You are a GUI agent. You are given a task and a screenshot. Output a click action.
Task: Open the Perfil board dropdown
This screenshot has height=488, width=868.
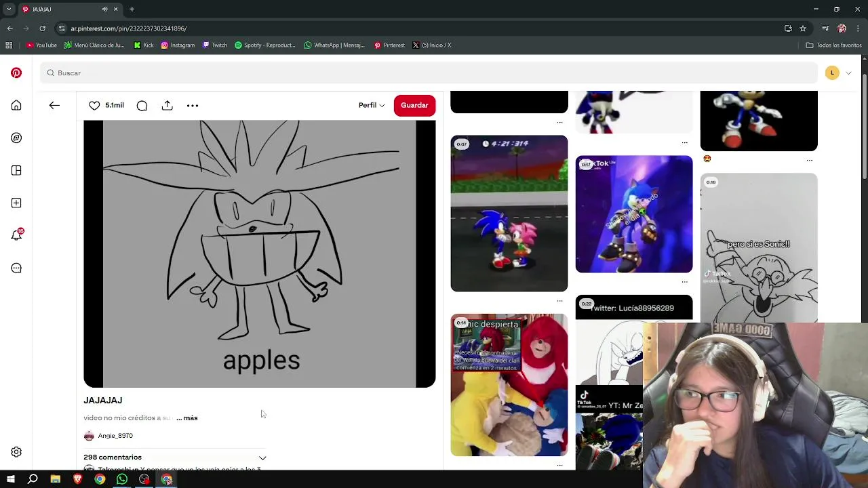tap(372, 105)
